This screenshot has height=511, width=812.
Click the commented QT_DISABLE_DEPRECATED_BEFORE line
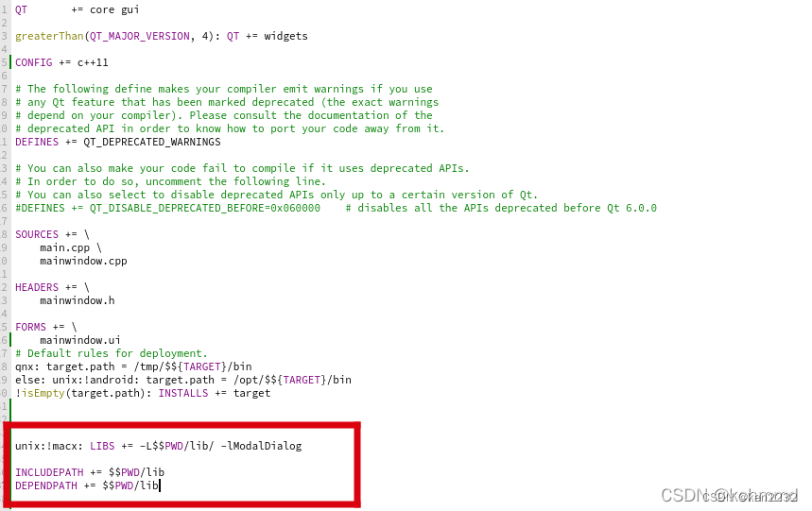[x=336, y=208]
